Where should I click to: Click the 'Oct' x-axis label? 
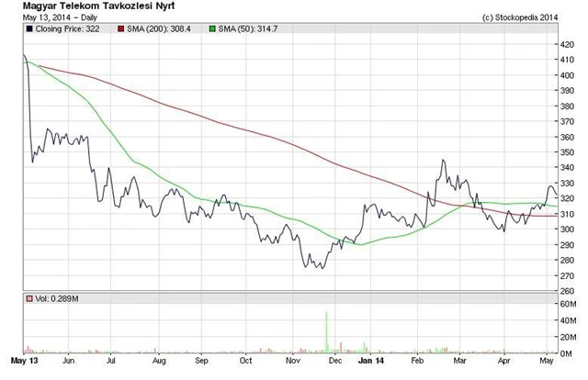tap(245, 361)
